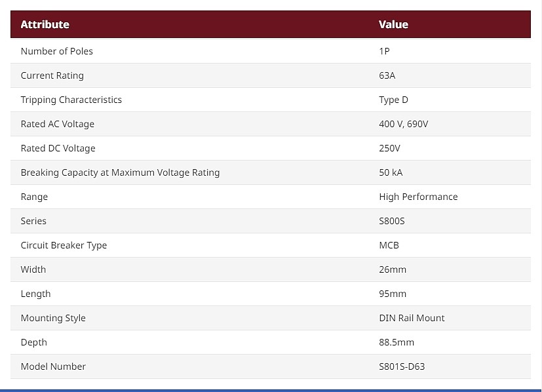Click the S801S-D63 model number
The image size is (542, 392).
tap(402, 366)
